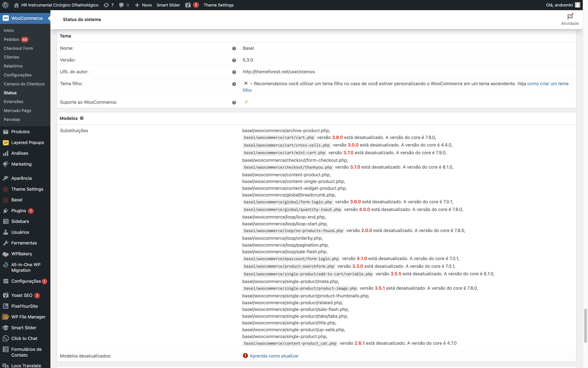Click the Smart Slider sidebar icon

6,328
